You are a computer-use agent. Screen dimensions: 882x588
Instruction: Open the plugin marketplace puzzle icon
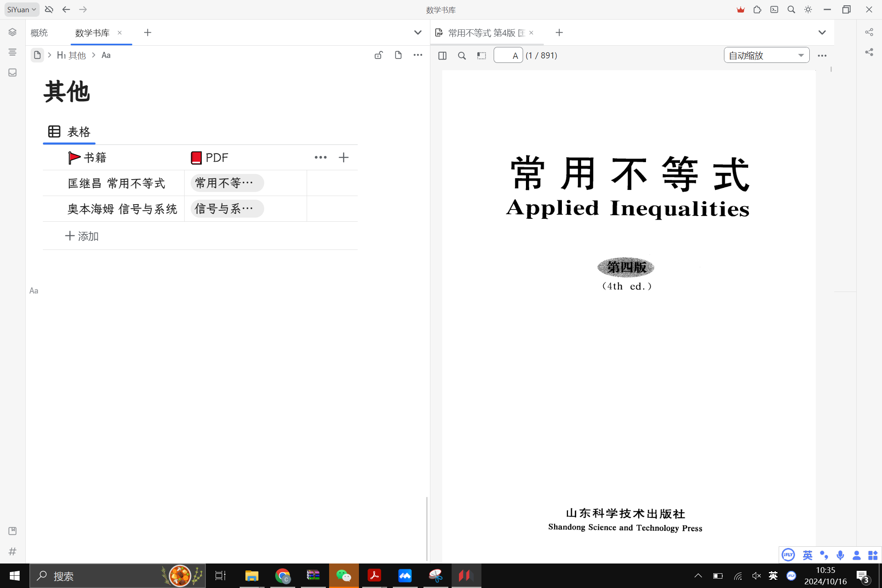pyautogui.click(x=757, y=9)
